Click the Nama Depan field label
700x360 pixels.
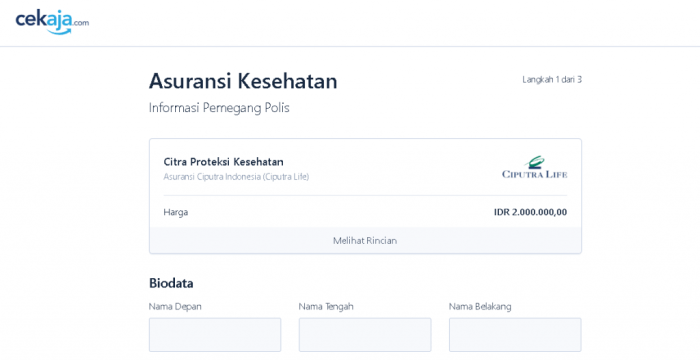tap(175, 306)
